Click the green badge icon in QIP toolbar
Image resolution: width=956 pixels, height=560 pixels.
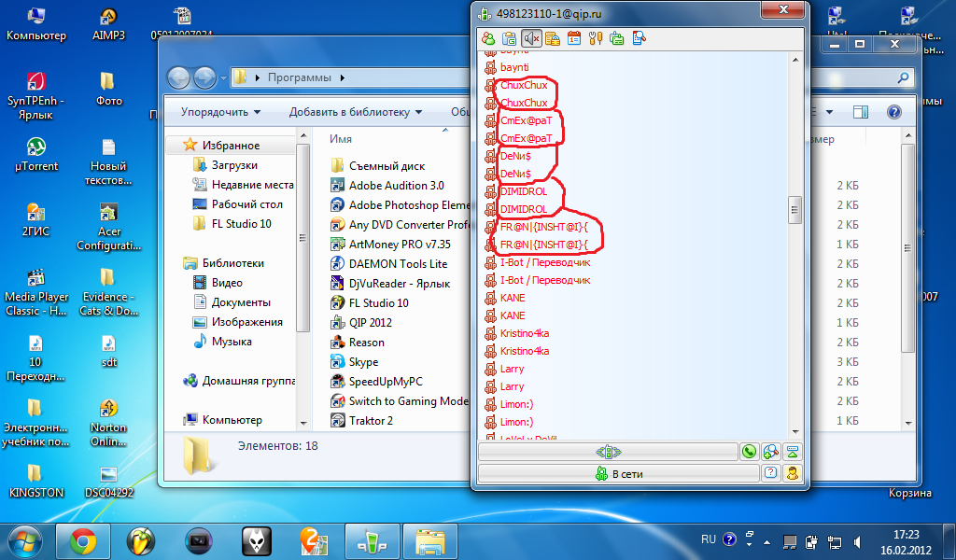[x=616, y=39]
